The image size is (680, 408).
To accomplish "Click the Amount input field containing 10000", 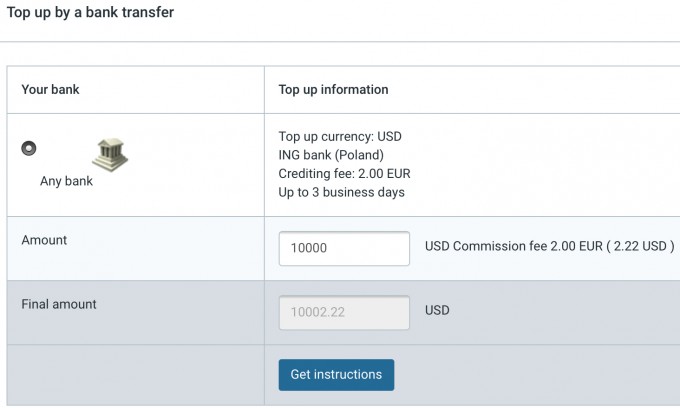I will (344, 248).
